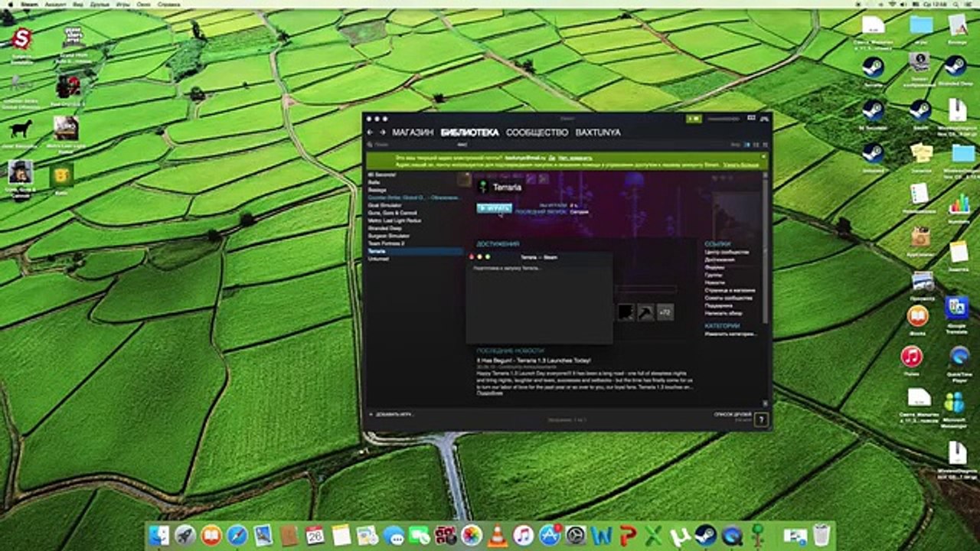This screenshot has height=551, width=980.
Task: Open the BAXTUNYA profile tab
Action: (598, 132)
